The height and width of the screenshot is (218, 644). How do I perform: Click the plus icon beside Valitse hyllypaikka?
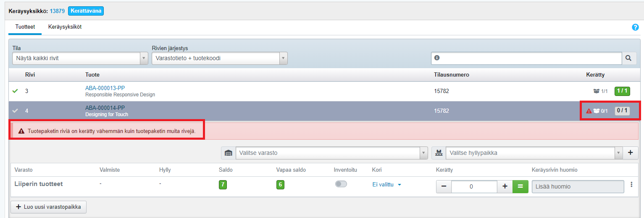pyautogui.click(x=630, y=153)
